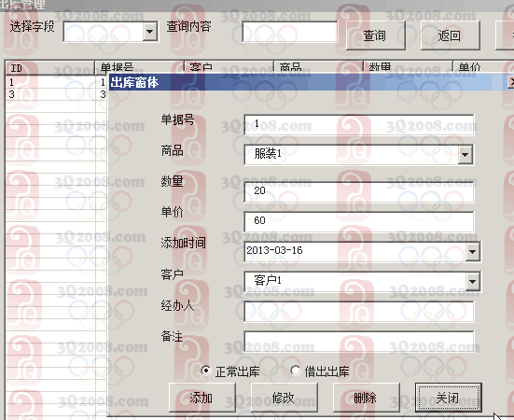The image size is (514, 420).
Task: Click the 返回 button
Action: click(451, 35)
